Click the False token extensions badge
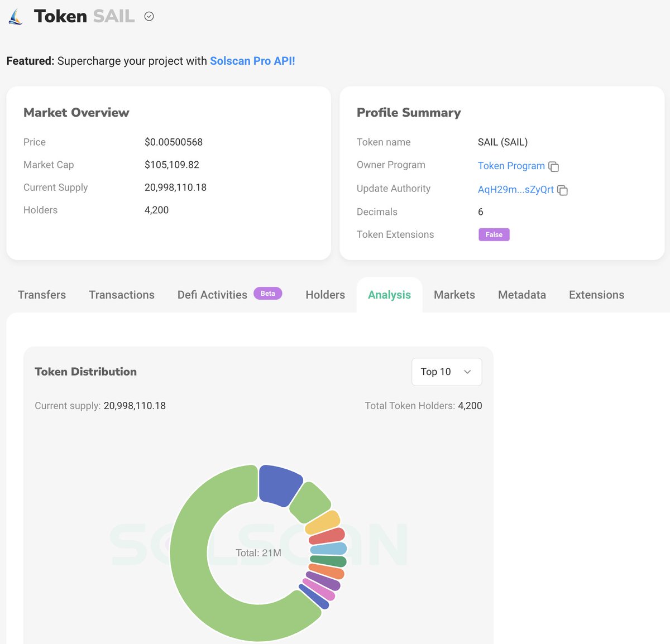The width and height of the screenshot is (670, 644). pos(494,234)
